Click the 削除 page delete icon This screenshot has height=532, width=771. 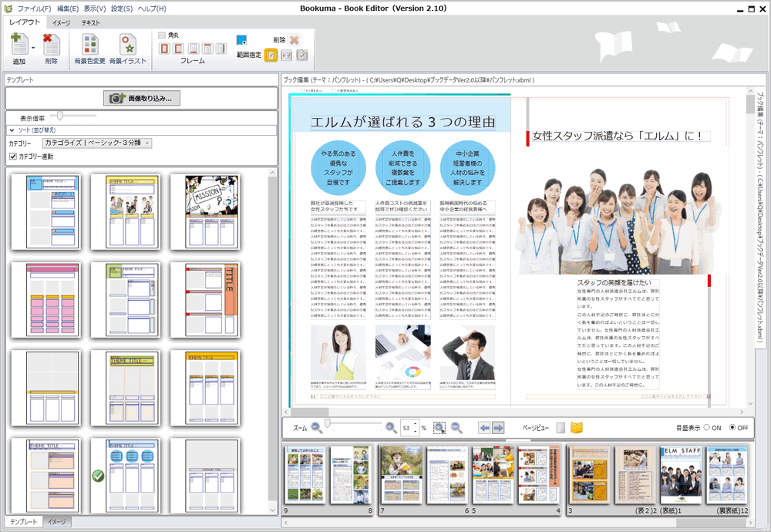click(51, 46)
